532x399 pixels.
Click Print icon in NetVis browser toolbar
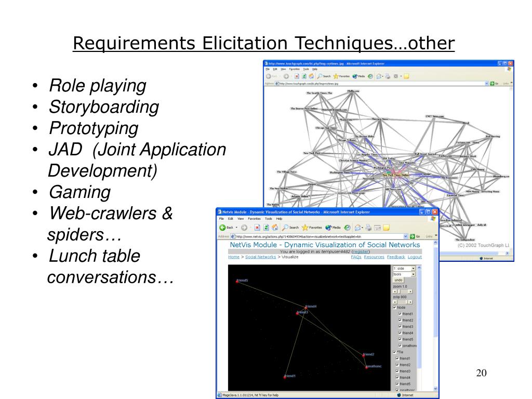[x=368, y=228]
